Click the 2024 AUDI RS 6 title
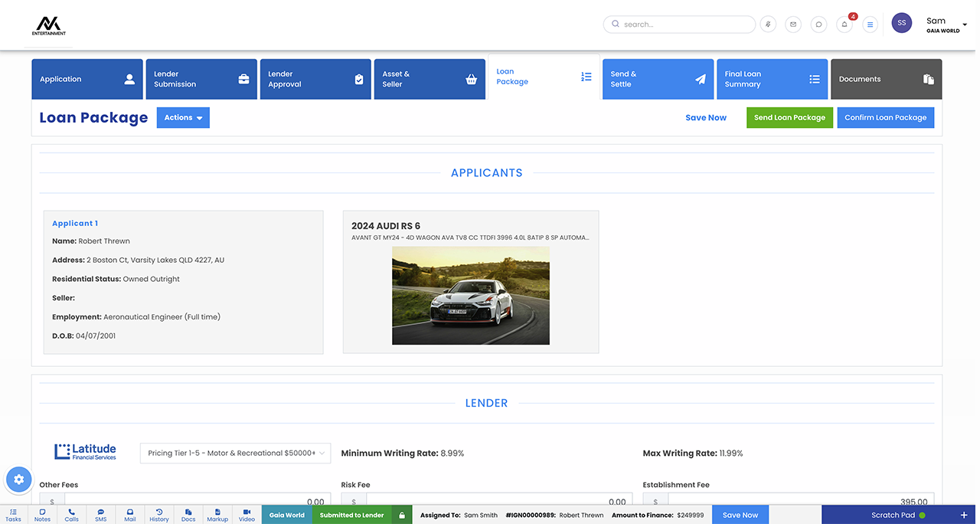Screen dimensions: 980x524 [x=386, y=226]
